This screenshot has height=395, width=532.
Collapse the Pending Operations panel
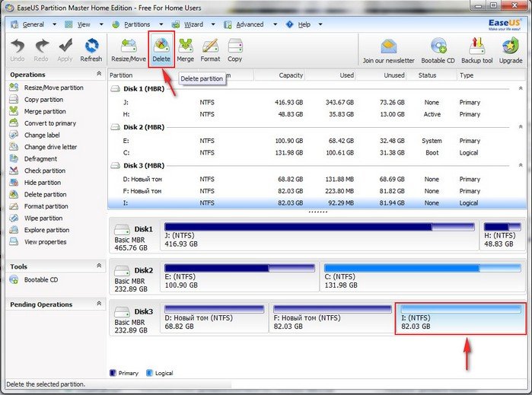click(x=99, y=304)
